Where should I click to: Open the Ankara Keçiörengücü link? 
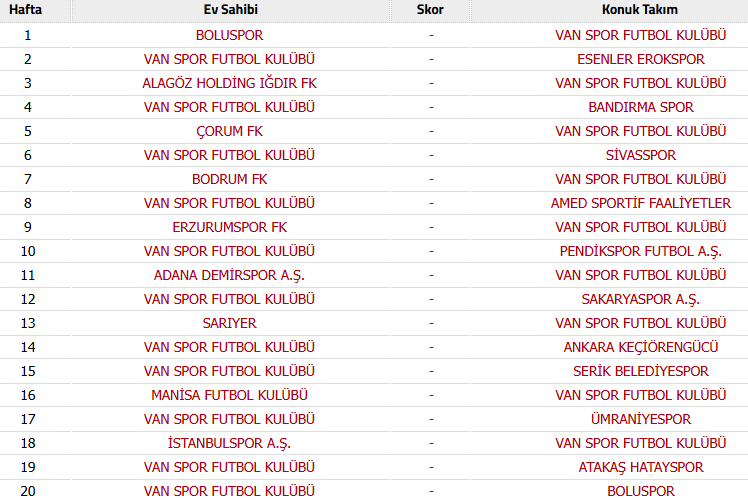[x=640, y=347]
